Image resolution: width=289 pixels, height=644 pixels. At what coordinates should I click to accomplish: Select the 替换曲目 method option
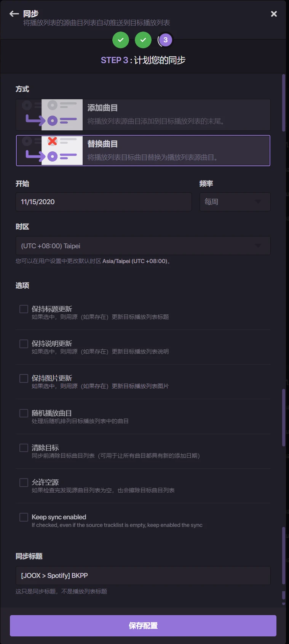tap(175, 151)
